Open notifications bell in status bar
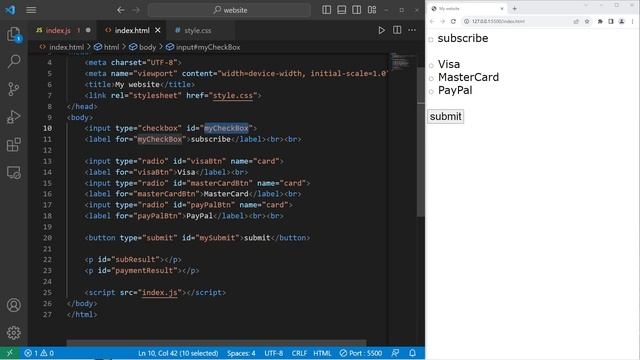The image size is (640, 360). (x=412, y=353)
